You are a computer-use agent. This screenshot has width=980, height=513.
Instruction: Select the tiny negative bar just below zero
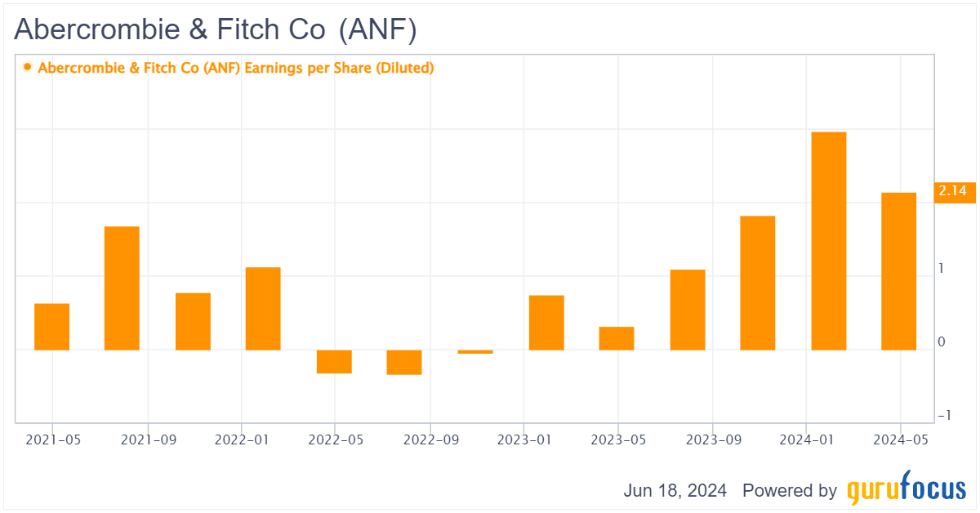click(x=475, y=352)
